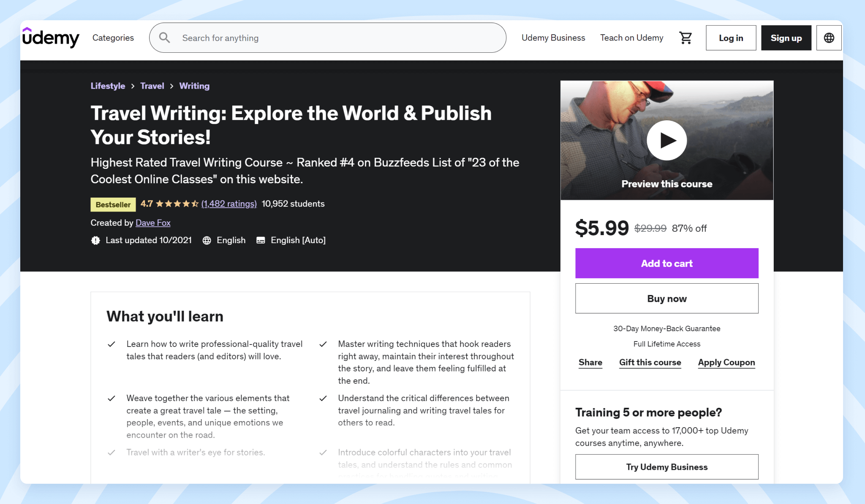
Task: Click the search magnifier icon
Action: tap(164, 38)
